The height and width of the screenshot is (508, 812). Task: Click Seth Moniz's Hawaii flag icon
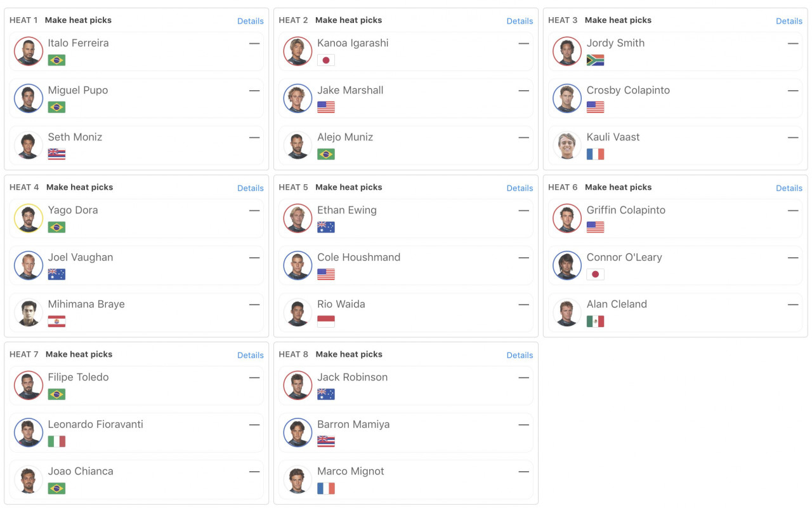[56, 154]
